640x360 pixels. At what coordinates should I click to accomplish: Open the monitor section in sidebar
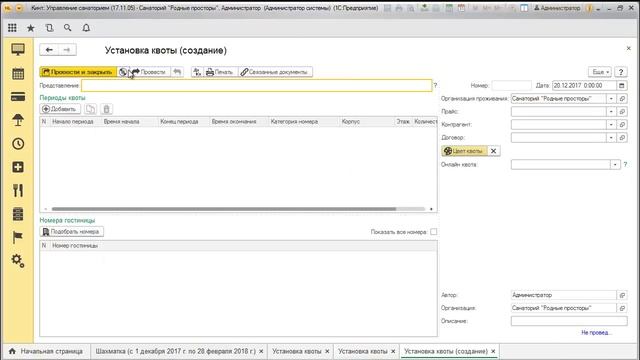coord(18,50)
